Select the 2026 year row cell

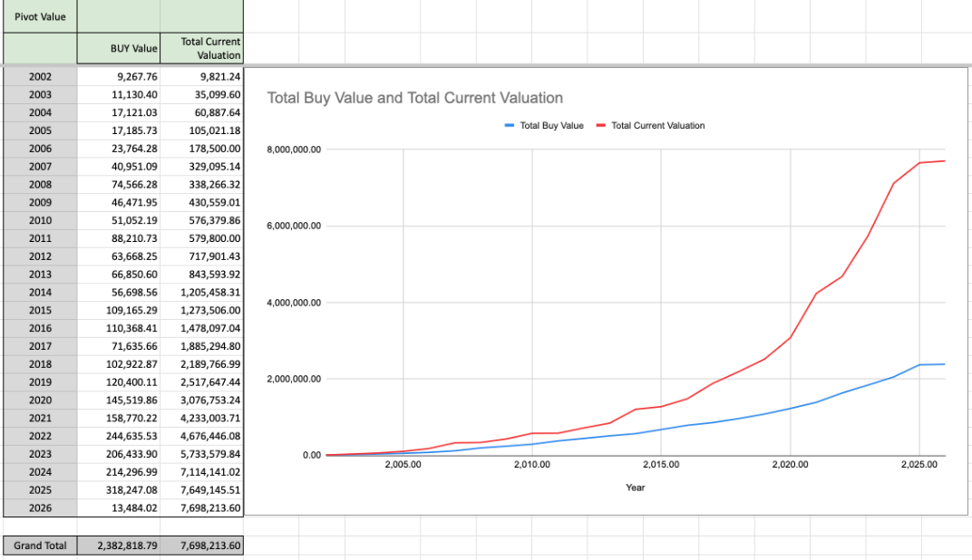[x=40, y=507]
